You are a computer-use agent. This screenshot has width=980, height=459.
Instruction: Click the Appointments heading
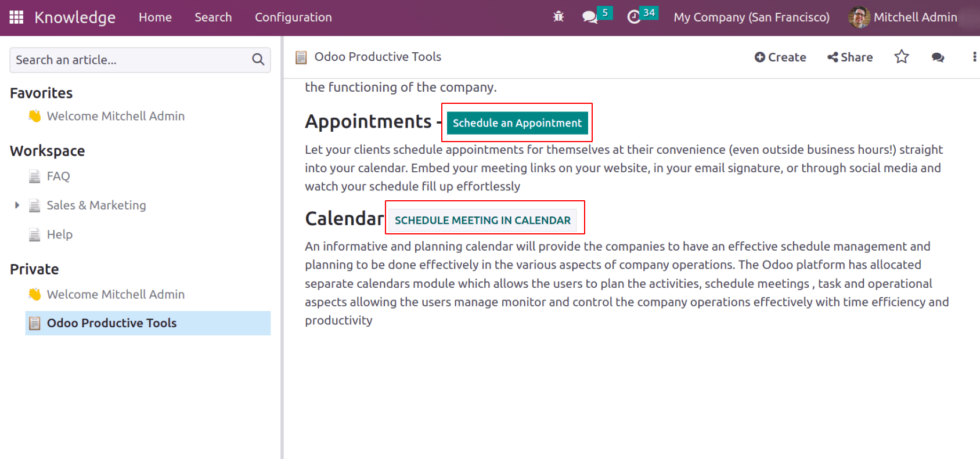point(368,121)
